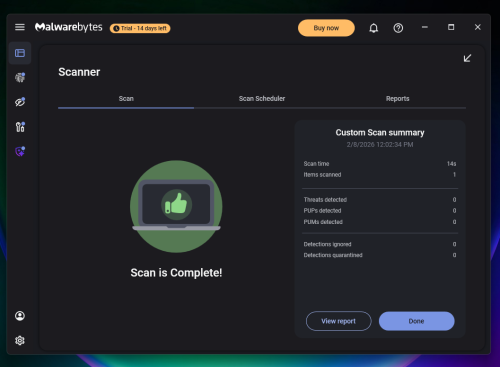
Task: Click the scan date 2/8/2026 timestamp
Action: [x=380, y=145]
